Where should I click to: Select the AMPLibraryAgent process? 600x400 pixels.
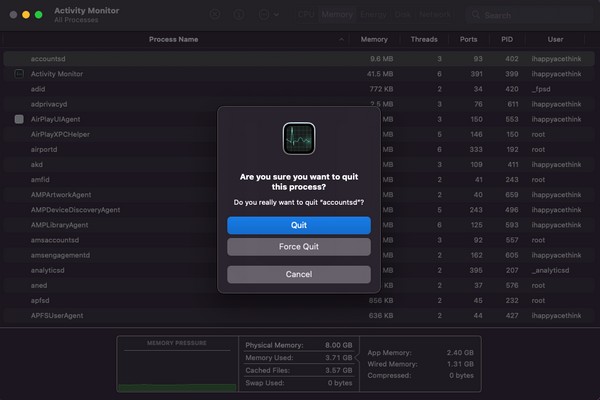(59, 225)
